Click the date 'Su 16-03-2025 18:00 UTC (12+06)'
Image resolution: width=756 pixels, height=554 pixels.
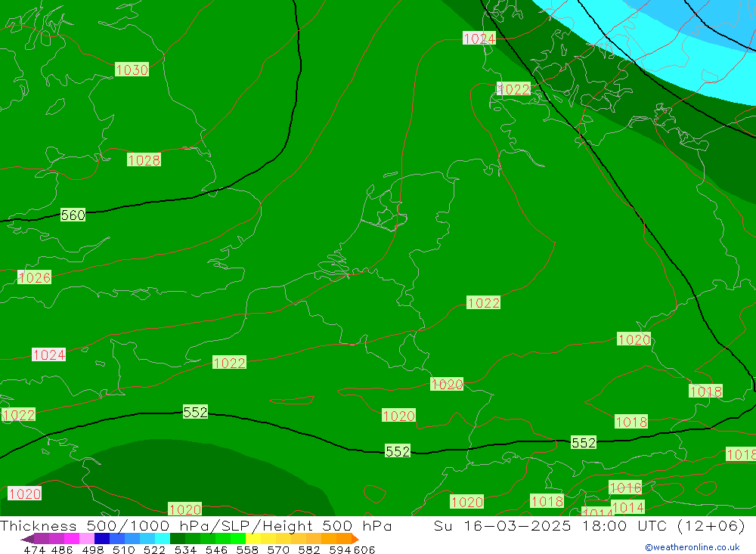point(589,525)
